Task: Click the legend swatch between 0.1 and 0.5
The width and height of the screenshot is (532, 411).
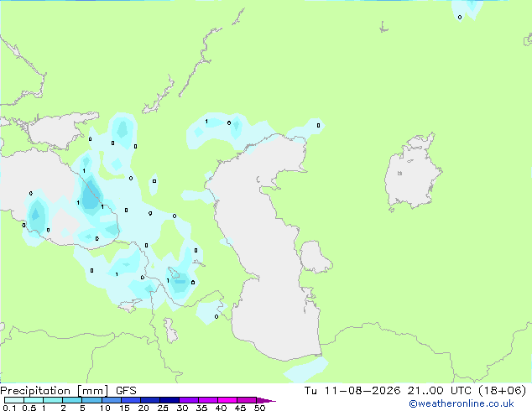Action: (x=14, y=400)
